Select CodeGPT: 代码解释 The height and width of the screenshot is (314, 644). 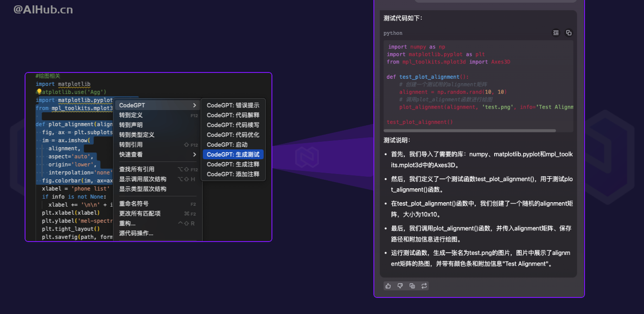pos(233,115)
